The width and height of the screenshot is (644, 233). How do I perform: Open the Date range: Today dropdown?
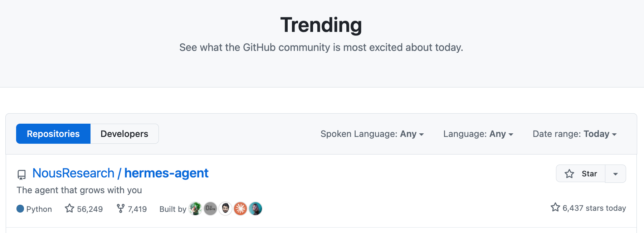[x=575, y=134]
